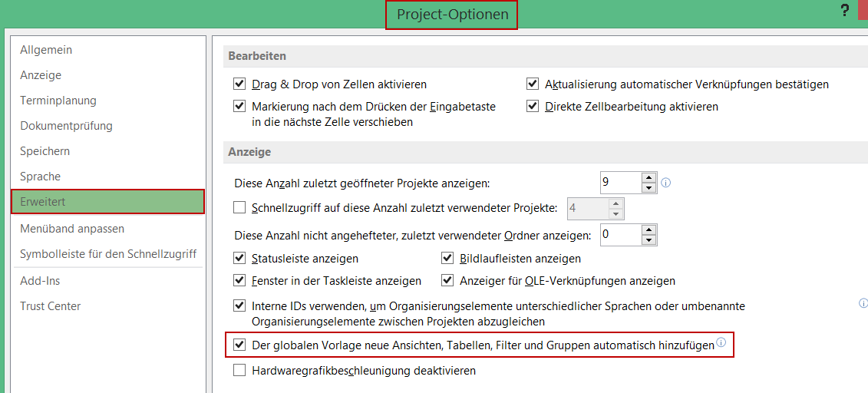
Task: Increase non-pinned Ordner count spinner
Action: click(x=649, y=230)
